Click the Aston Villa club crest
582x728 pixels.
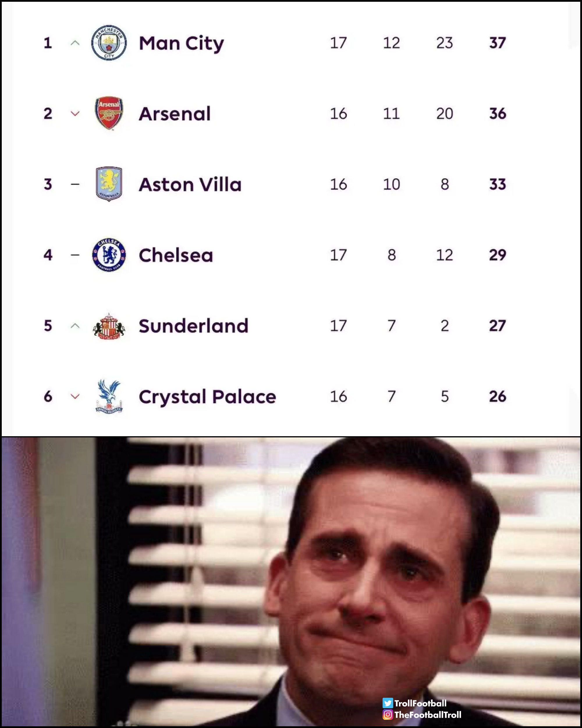[109, 184]
